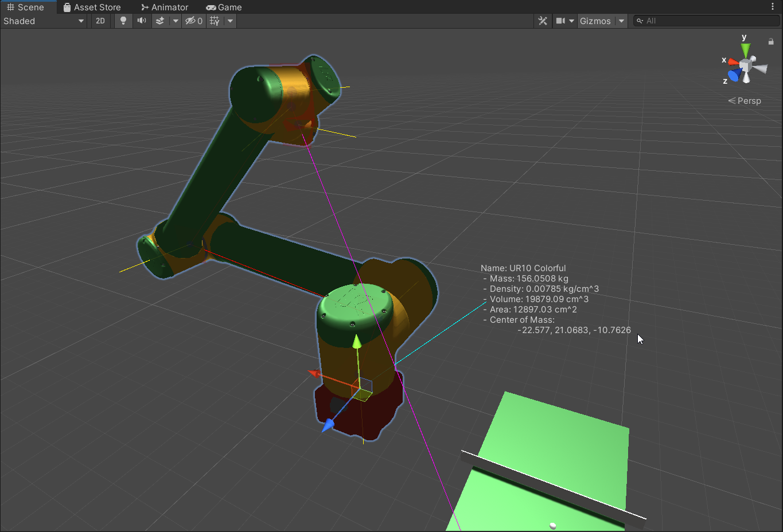
Task: Click the component editor tools icon
Action: (x=543, y=21)
